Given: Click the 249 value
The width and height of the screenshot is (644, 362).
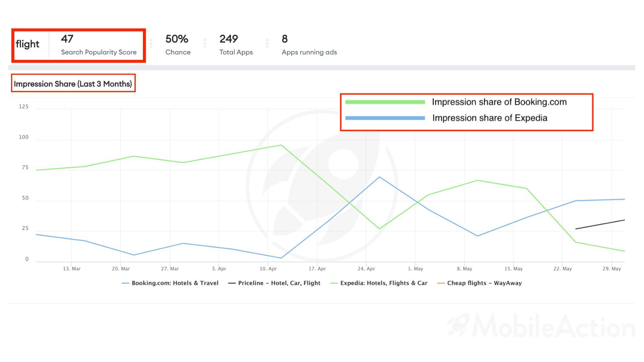Looking at the screenshot, I should (x=229, y=39).
